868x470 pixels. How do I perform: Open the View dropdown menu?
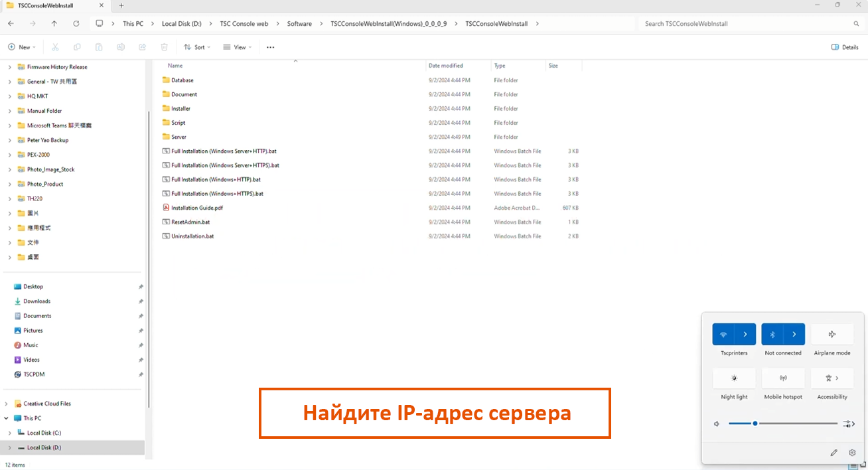(237, 47)
